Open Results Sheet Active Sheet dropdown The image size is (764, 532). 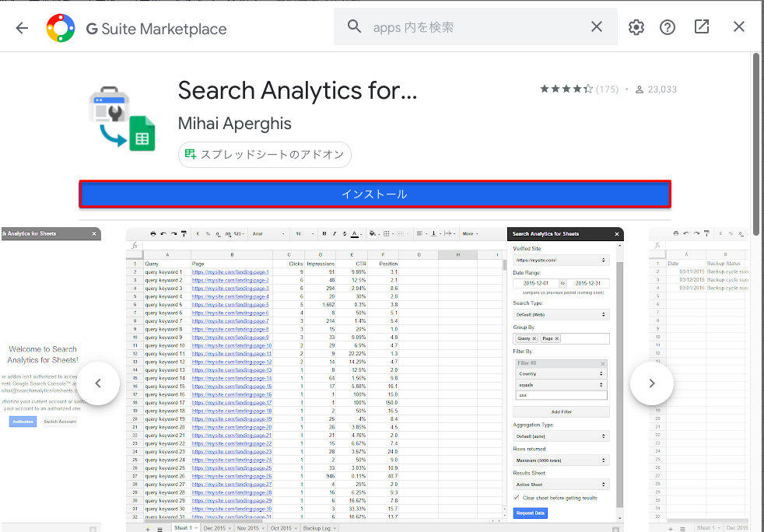tap(561, 485)
